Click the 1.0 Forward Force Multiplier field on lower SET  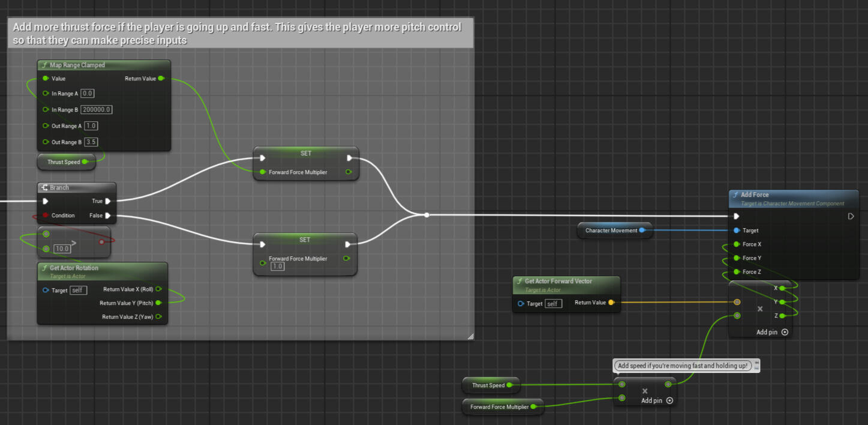click(277, 266)
